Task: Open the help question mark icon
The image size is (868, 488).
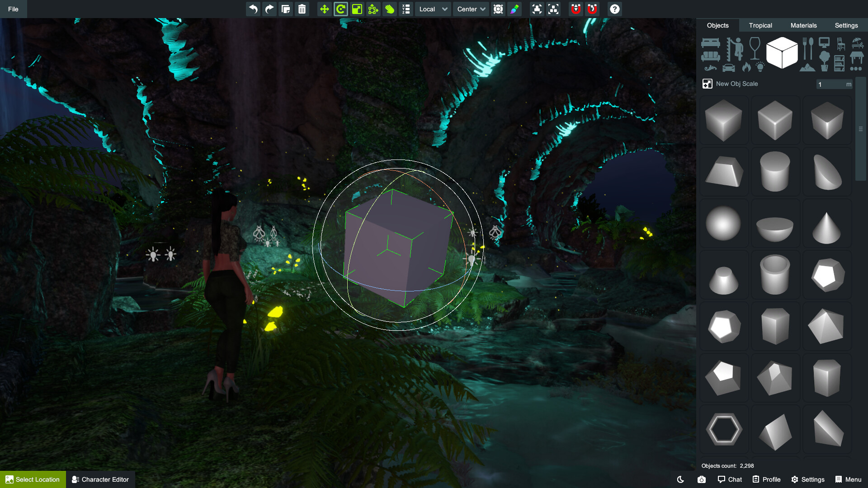Action: pyautogui.click(x=614, y=9)
